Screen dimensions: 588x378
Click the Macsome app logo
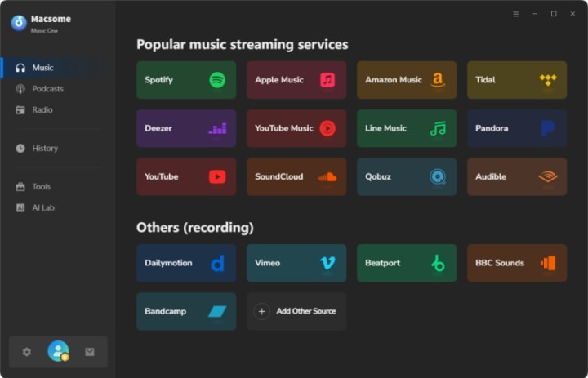point(19,23)
